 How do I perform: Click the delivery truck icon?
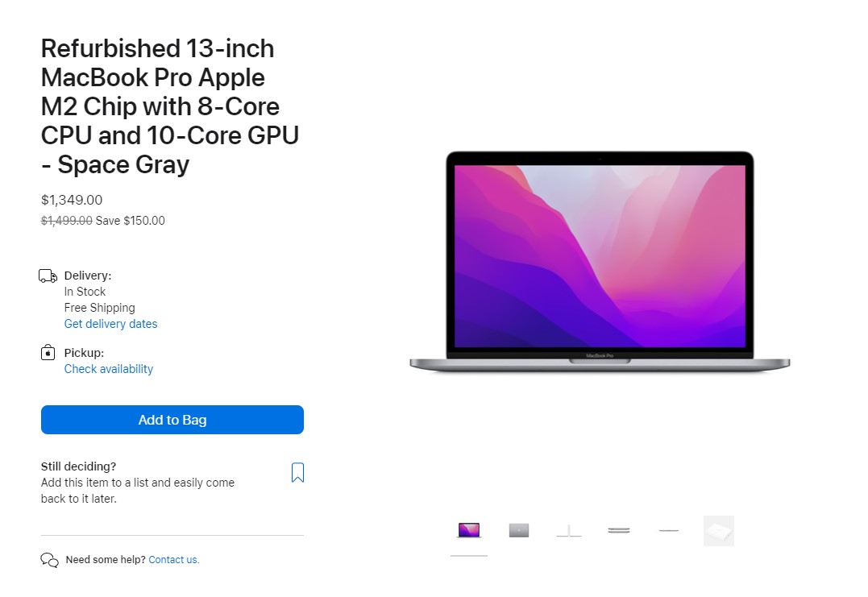(x=48, y=276)
